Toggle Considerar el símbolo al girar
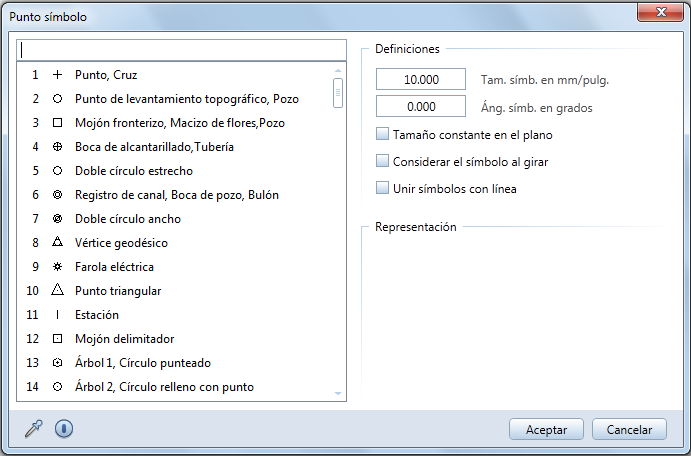Image resolution: width=691 pixels, height=456 pixels. (x=382, y=160)
